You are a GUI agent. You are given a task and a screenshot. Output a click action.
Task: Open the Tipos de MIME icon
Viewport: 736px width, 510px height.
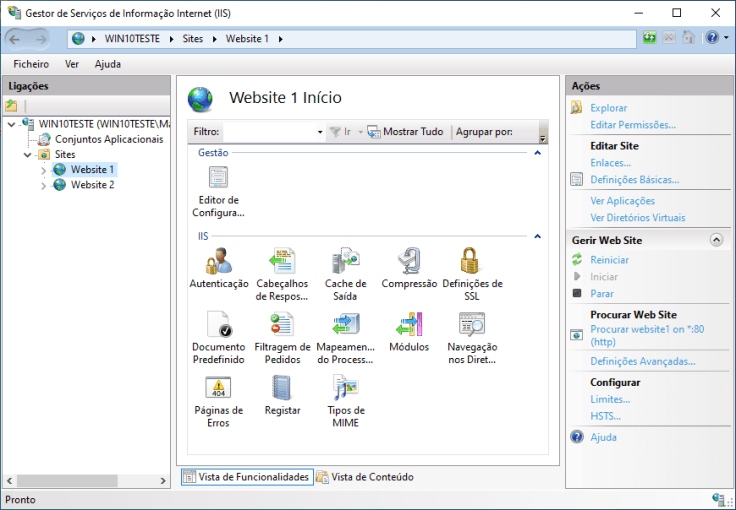(x=345, y=388)
